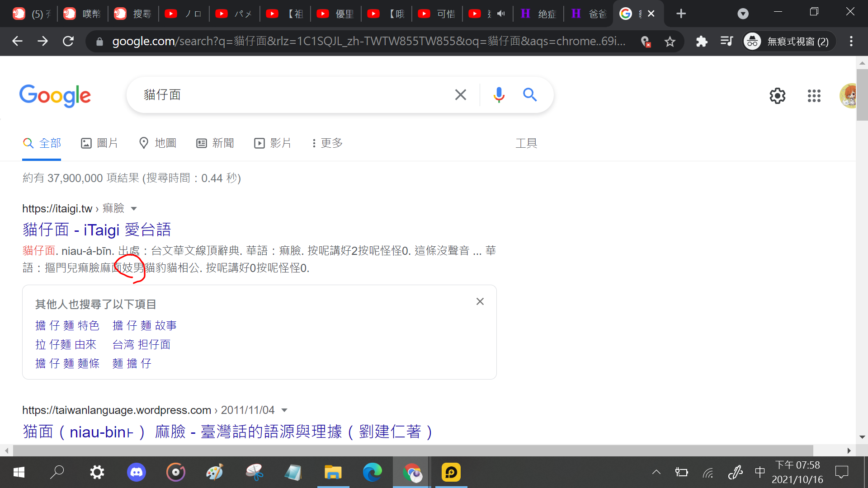This screenshot has width=868, height=488.
Task: Switch to the 新聞 tab
Action: [x=215, y=143]
